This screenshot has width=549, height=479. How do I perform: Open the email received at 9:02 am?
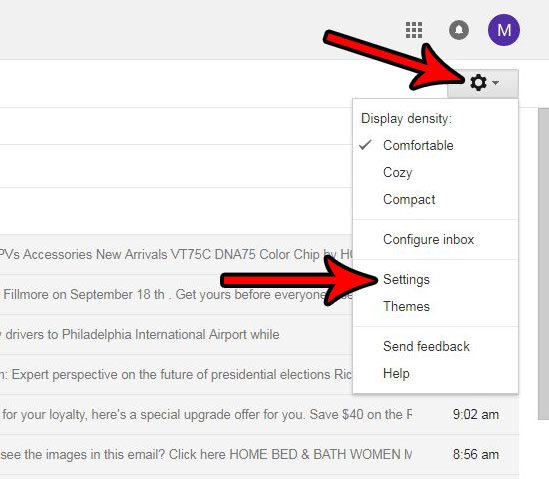[x=259, y=415]
